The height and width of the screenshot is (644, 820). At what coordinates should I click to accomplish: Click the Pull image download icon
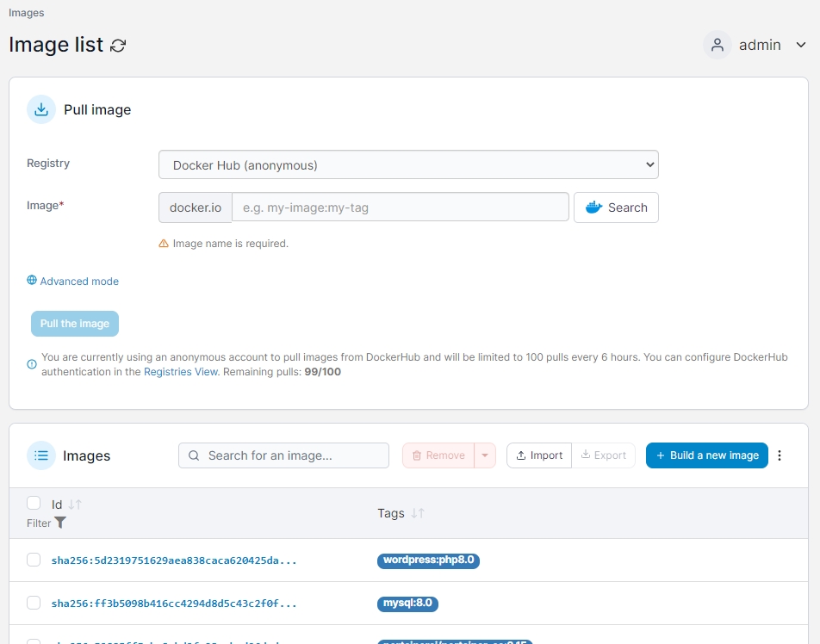pyautogui.click(x=41, y=110)
